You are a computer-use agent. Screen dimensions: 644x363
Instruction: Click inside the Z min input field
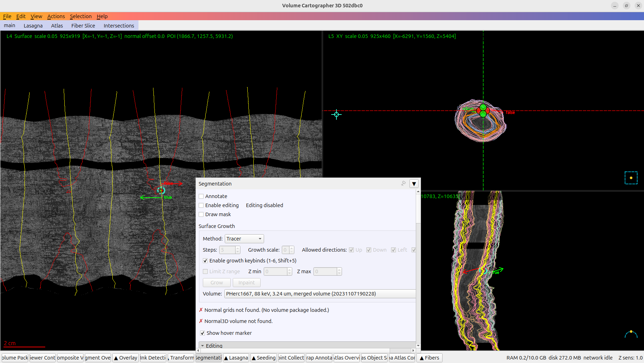click(276, 271)
